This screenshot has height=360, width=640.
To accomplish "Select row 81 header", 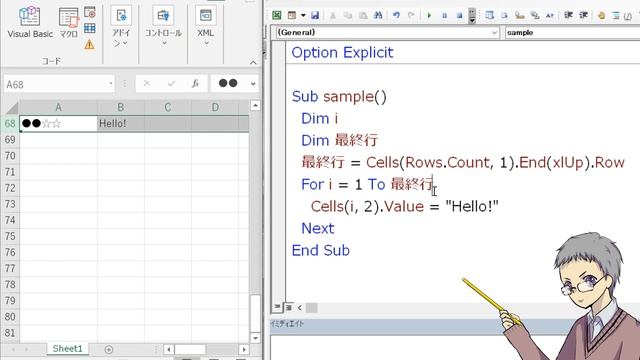I will (10, 333).
